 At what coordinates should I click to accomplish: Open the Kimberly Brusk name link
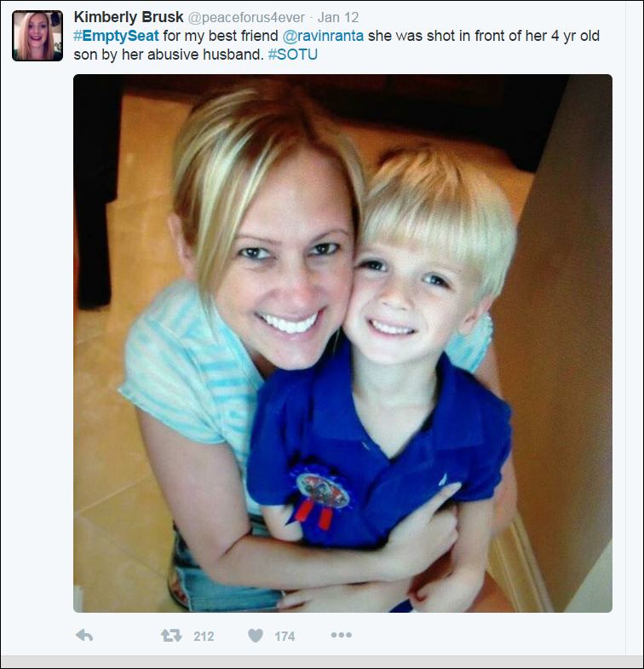click(x=129, y=17)
